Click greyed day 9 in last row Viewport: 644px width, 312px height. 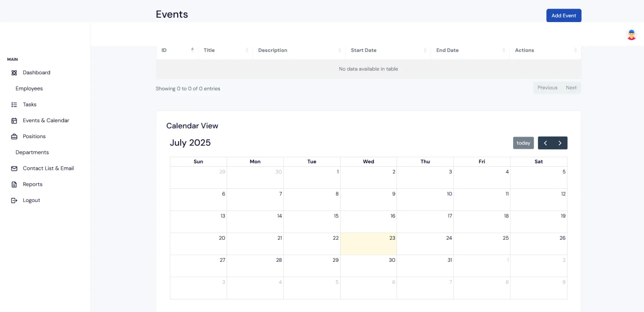pyautogui.click(x=564, y=282)
